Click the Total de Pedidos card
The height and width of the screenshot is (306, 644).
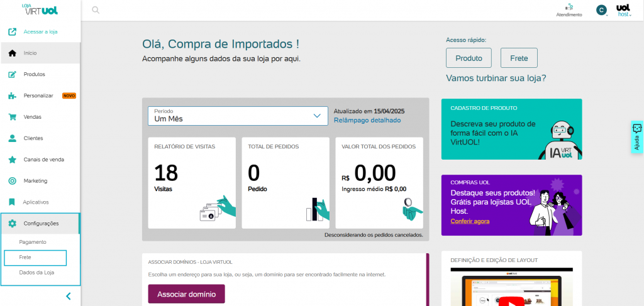(x=286, y=183)
